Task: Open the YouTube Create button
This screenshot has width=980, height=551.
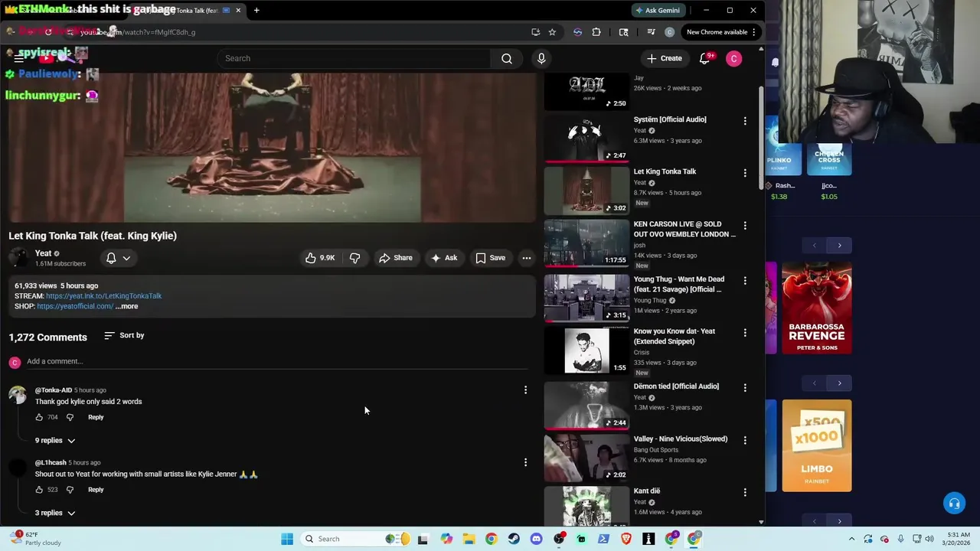Action: pos(664,58)
